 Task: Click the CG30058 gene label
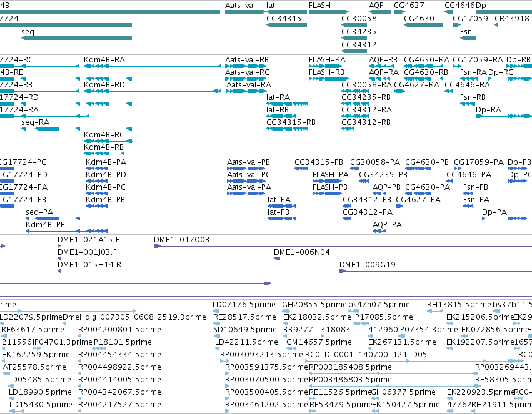click(x=359, y=19)
